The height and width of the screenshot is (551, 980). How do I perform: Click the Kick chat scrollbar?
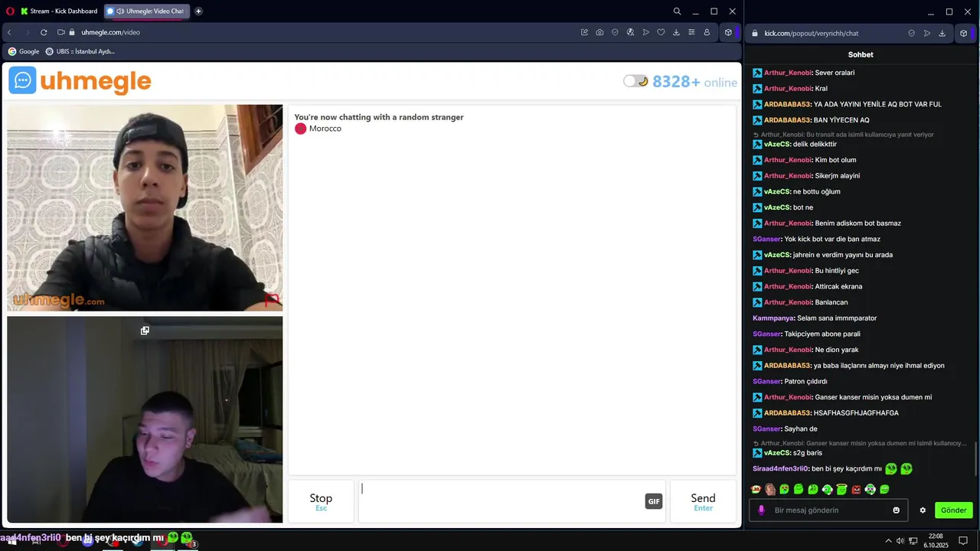975,459
